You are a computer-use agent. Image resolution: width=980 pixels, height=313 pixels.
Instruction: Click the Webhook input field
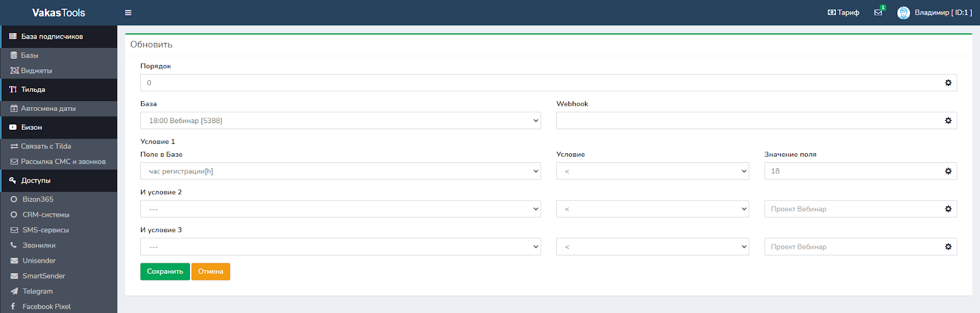point(747,121)
